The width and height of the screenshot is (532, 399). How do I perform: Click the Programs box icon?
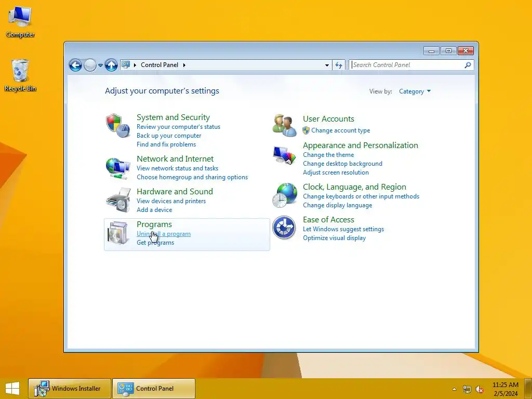click(x=118, y=233)
